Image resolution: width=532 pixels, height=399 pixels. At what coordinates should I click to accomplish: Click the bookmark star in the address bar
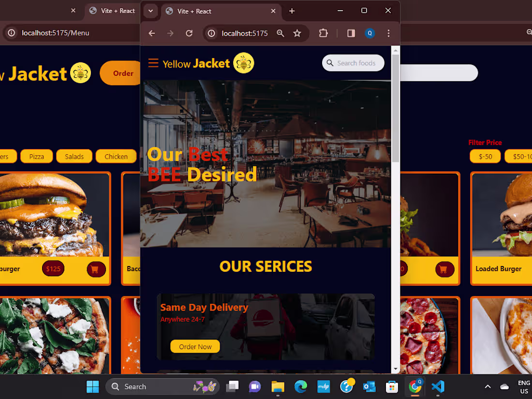pyautogui.click(x=297, y=33)
